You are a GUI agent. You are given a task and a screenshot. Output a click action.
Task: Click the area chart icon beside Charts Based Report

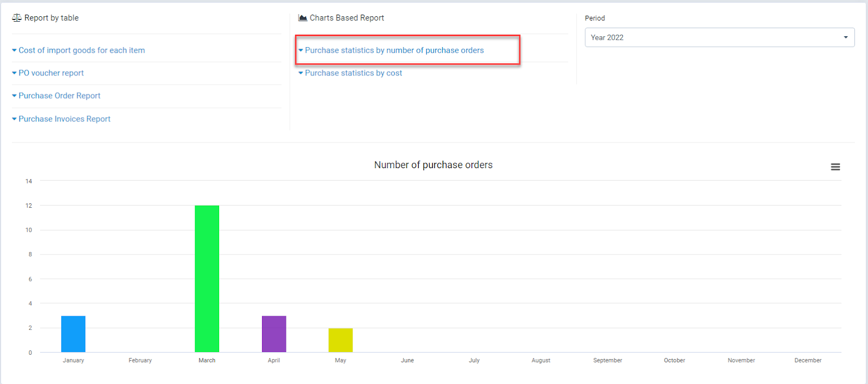coord(303,18)
